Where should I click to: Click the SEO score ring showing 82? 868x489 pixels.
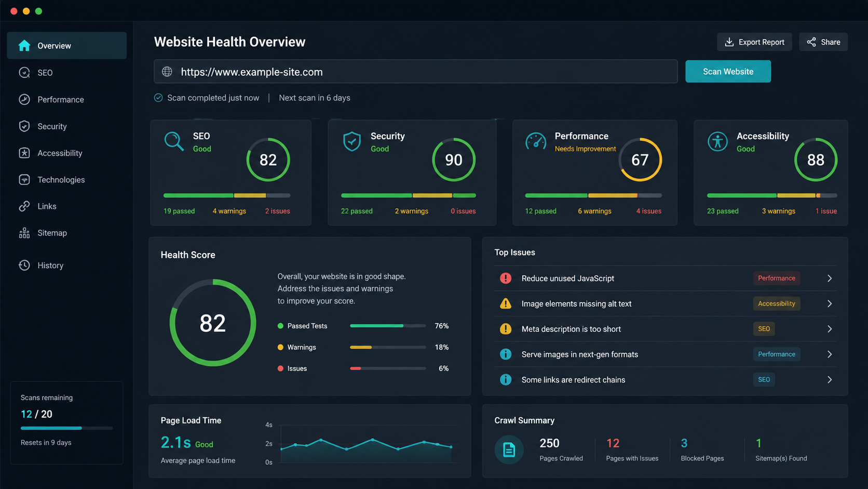click(x=268, y=160)
